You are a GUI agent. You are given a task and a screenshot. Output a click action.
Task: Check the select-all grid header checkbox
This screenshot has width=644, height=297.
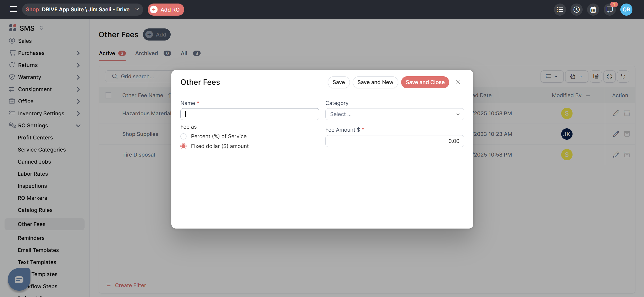point(108,95)
